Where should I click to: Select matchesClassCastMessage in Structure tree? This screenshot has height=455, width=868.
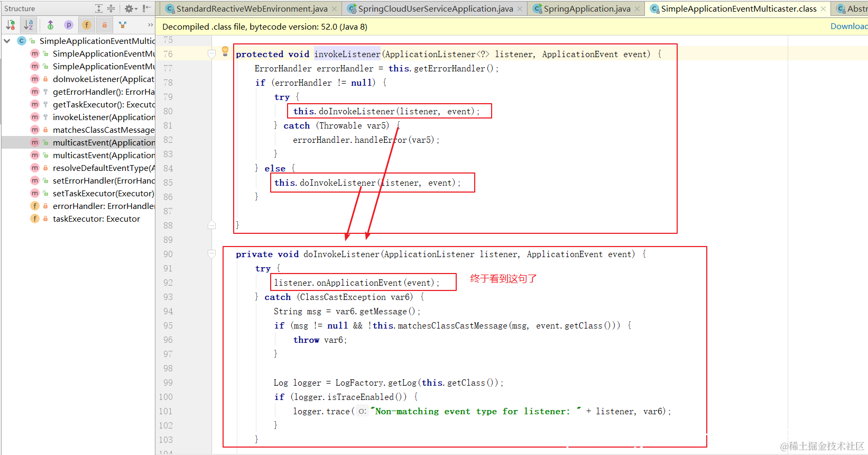[x=103, y=130]
